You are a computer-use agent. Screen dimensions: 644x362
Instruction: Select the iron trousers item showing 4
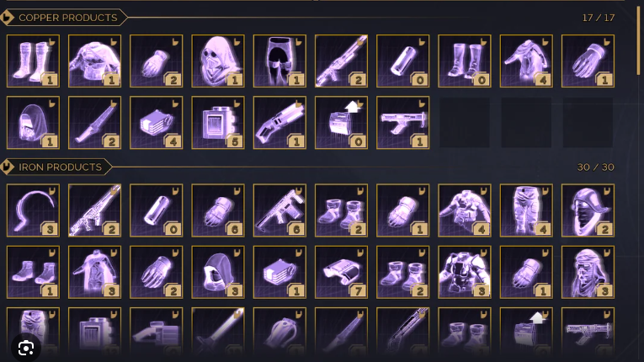[526, 210]
